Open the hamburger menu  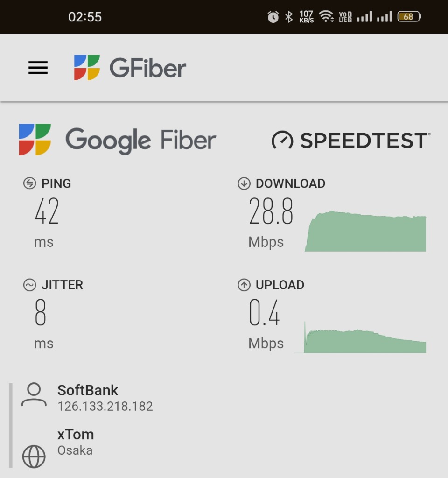click(x=38, y=68)
